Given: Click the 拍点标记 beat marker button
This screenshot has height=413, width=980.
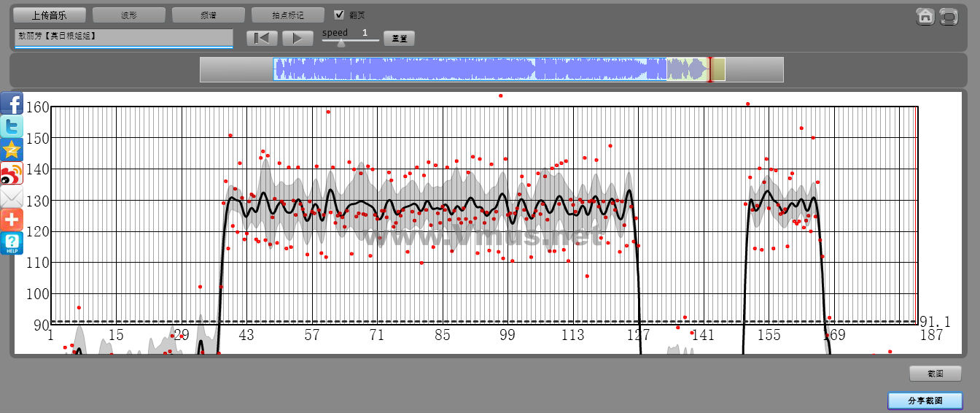Looking at the screenshot, I should pyautogui.click(x=287, y=15).
